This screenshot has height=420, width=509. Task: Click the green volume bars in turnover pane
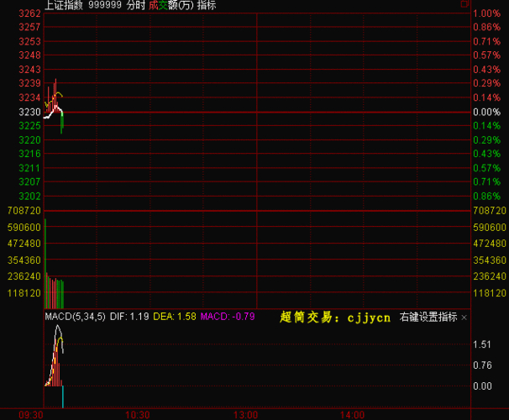point(61,294)
